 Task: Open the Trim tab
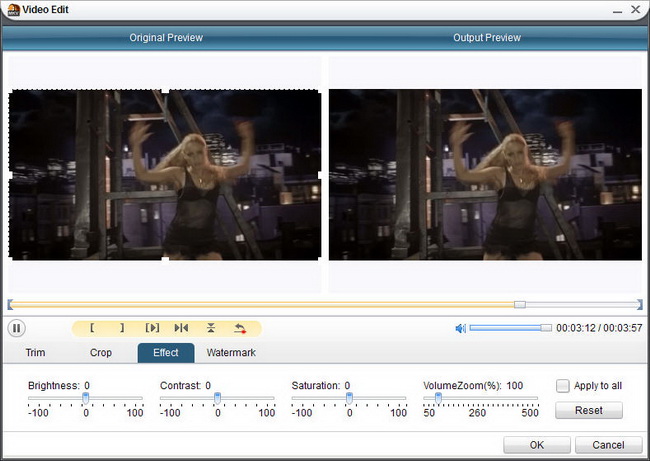tap(35, 352)
